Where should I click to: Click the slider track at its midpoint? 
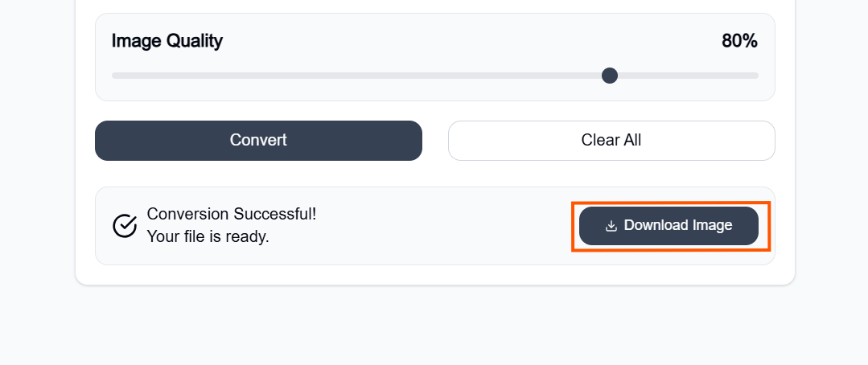click(435, 76)
